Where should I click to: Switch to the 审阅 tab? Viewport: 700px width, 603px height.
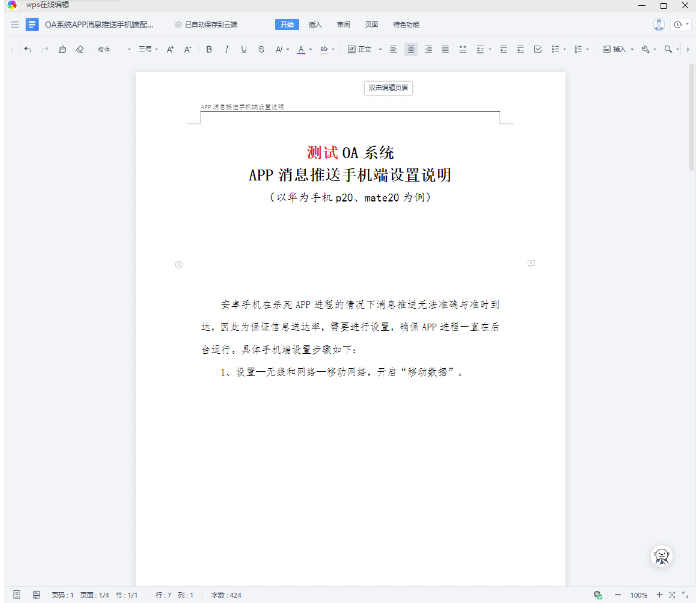pyautogui.click(x=343, y=25)
